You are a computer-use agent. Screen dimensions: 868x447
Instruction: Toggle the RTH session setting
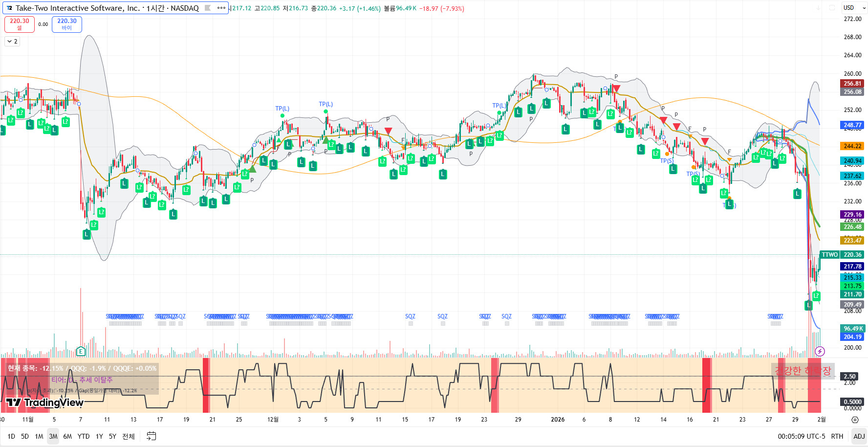[837, 436]
